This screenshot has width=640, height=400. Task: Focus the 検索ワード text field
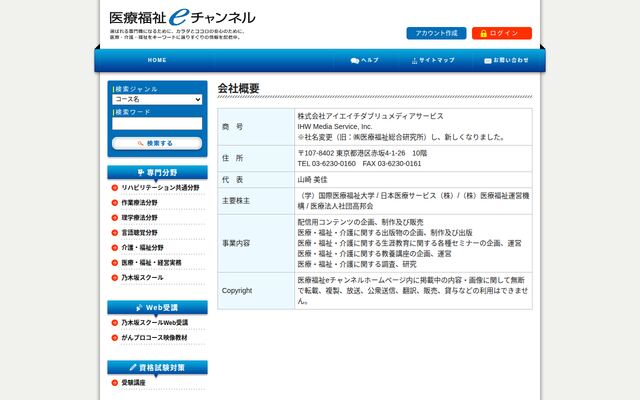pos(157,124)
